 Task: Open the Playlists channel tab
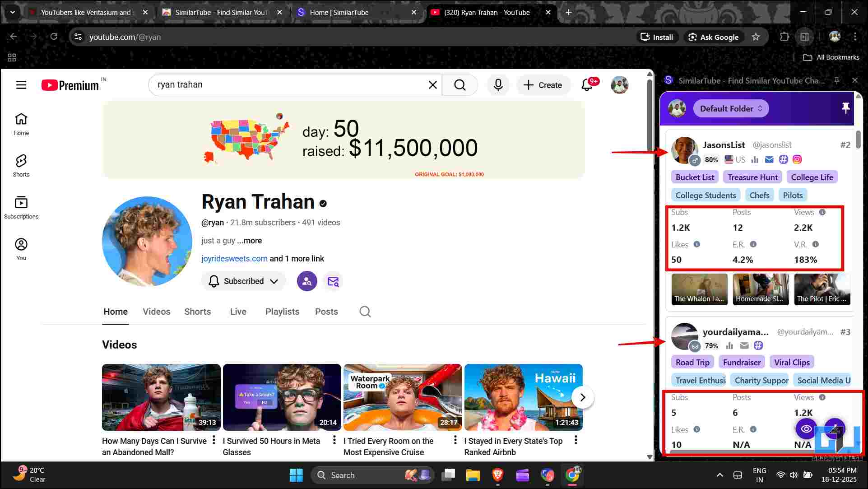(x=282, y=312)
